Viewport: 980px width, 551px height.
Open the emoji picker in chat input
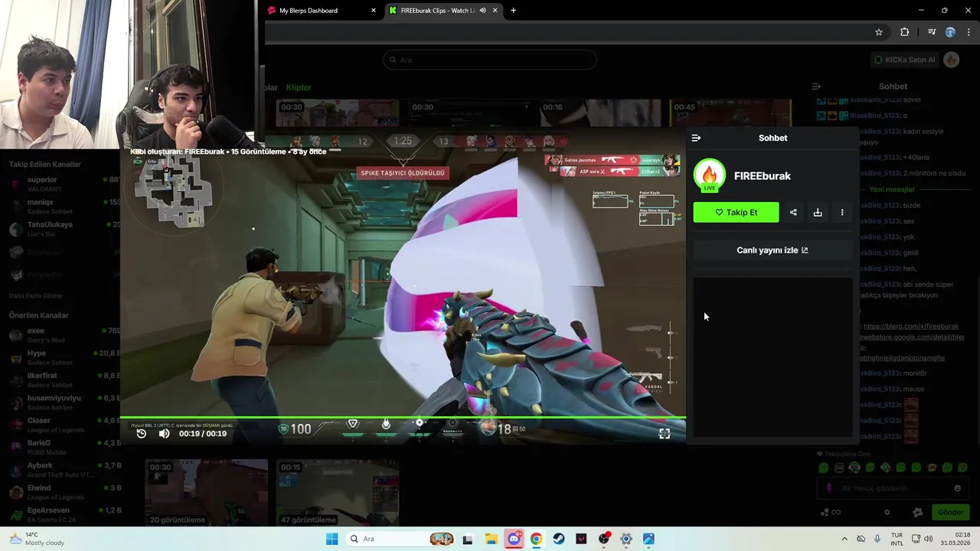(x=957, y=488)
